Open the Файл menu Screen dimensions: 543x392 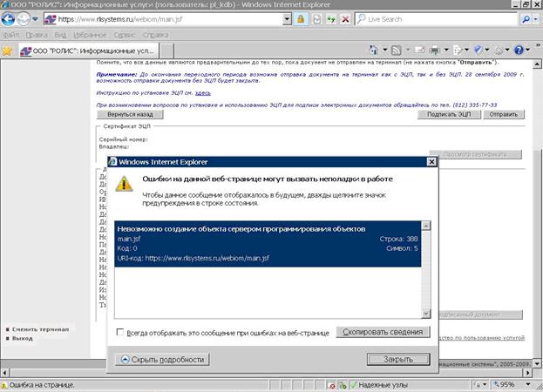(x=10, y=35)
